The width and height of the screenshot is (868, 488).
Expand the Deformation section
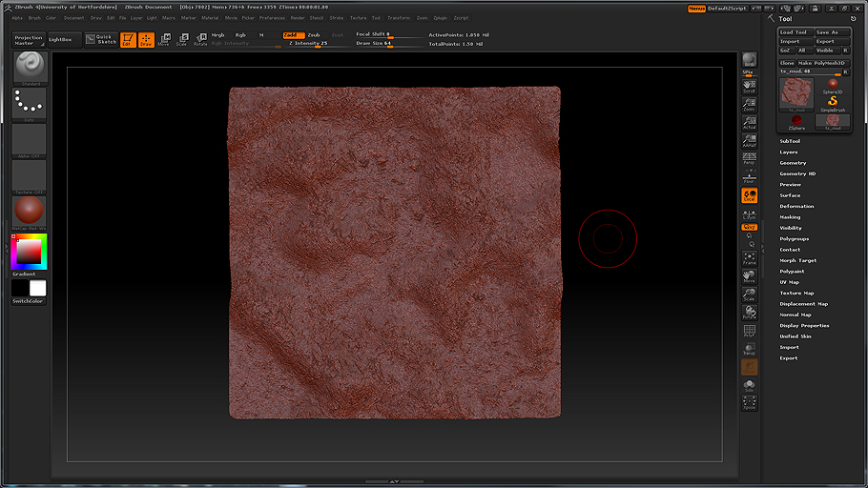[796, 207]
